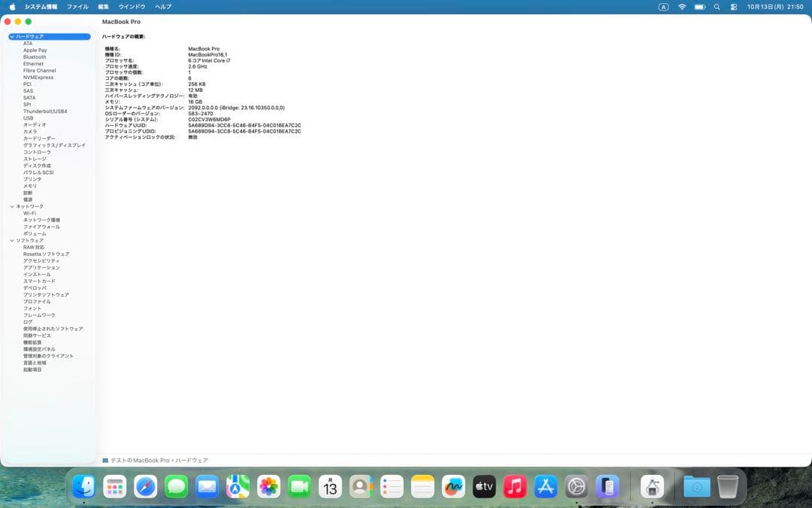Image resolution: width=812 pixels, height=508 pixels.
Task: Open Control Center from the menu bar
Action: pyautogui.click(x=734, y=7)
